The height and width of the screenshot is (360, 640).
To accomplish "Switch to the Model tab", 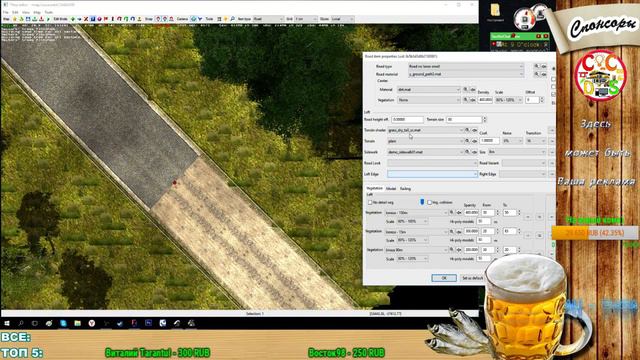I will click(391, 189).
